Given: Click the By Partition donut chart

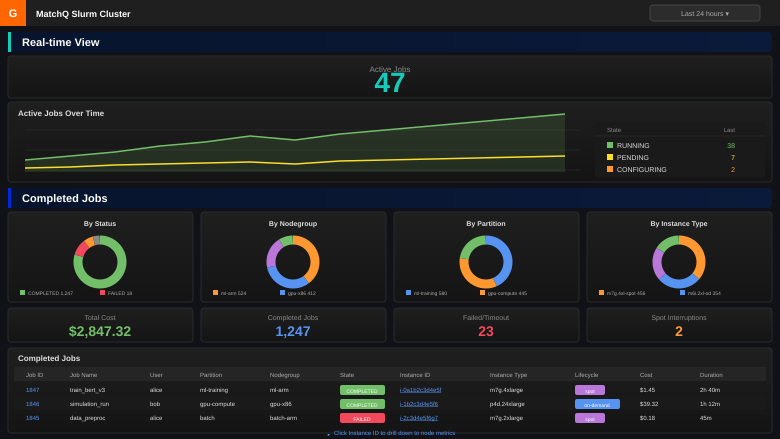Looking at the screenshot, I should click(486, 262).
